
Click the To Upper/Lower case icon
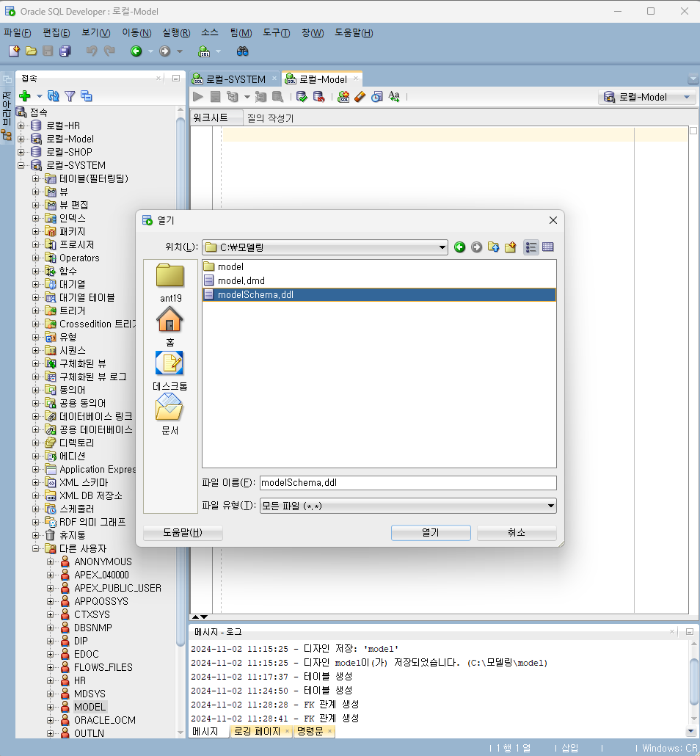click(394, 97)
